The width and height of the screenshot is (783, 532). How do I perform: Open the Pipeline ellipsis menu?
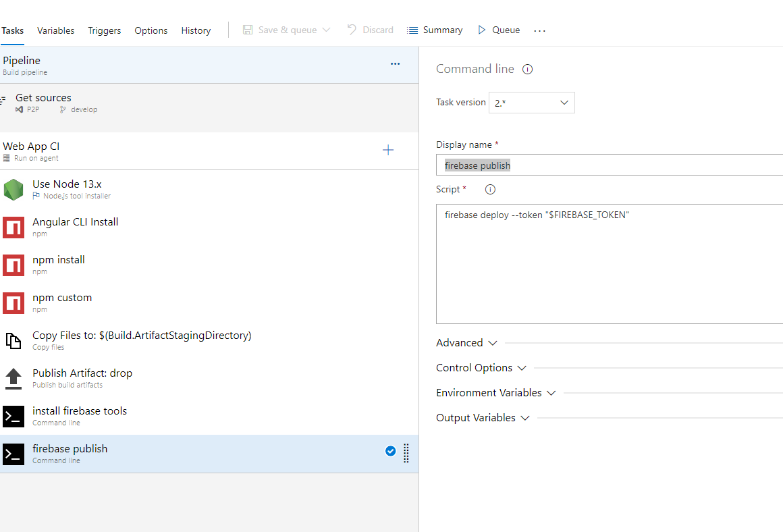click(x=395, y=64)
